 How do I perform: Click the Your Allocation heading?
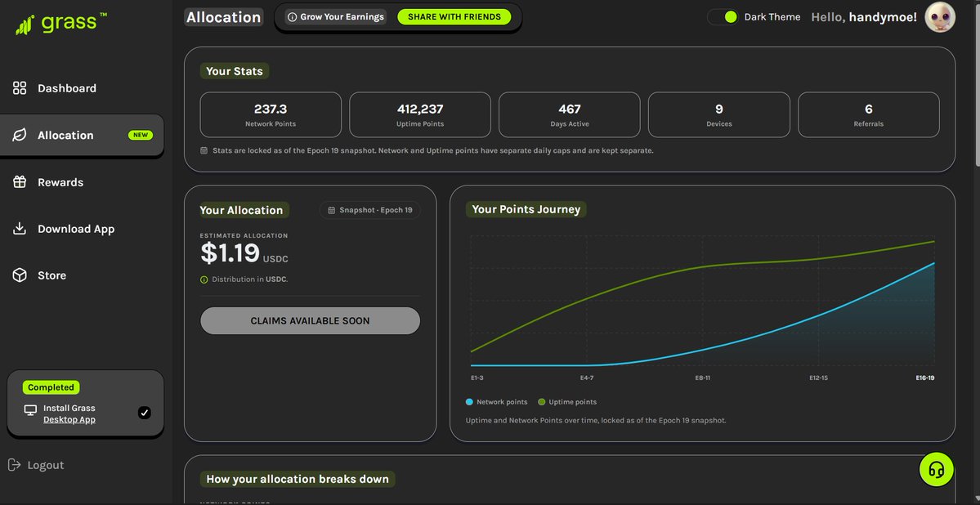click(244, 210)
